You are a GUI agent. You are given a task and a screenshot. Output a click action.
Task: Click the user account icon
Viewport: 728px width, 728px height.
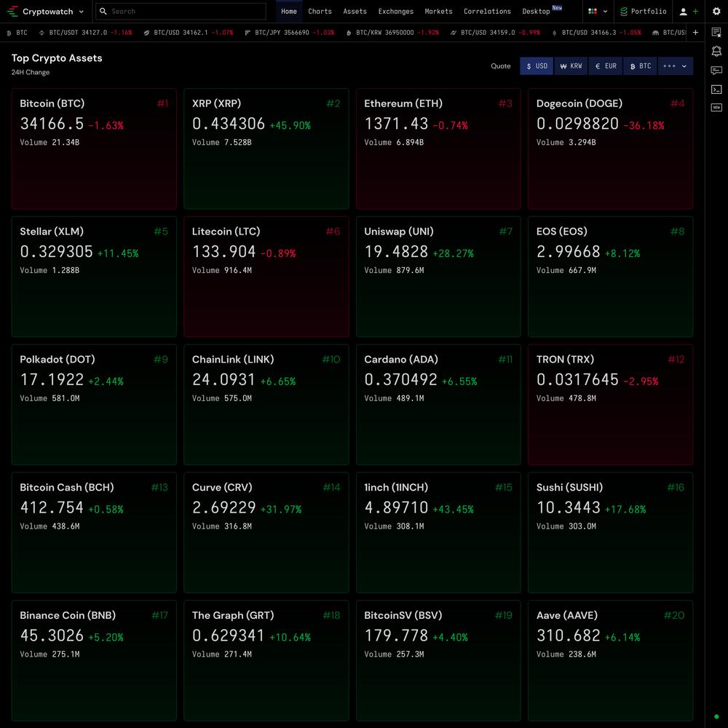click(683, 12)
